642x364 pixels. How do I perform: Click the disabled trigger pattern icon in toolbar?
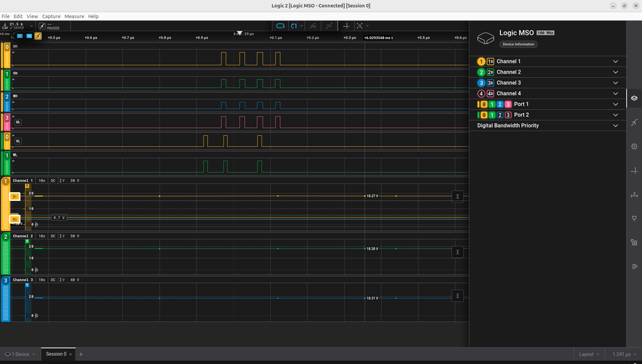coord(329,26)
